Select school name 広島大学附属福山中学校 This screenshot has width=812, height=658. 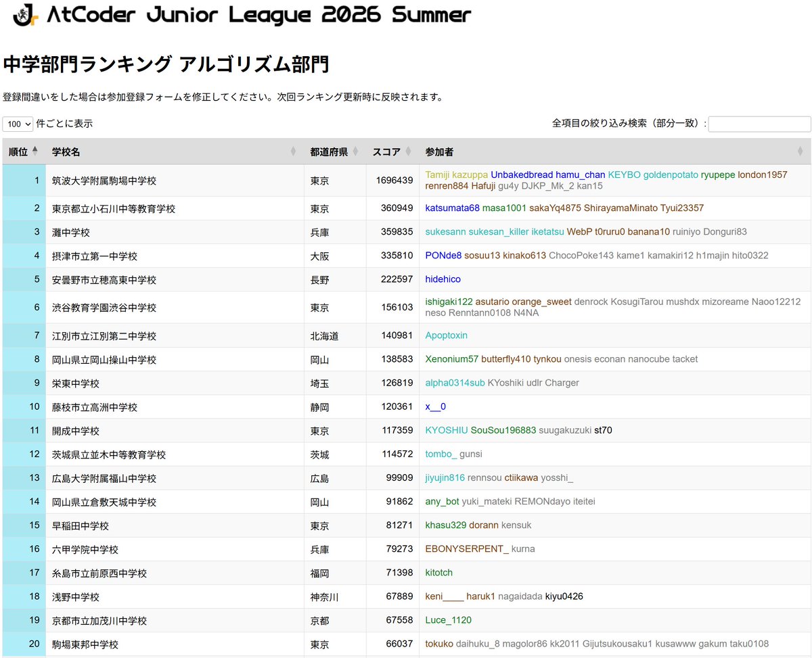104,478
